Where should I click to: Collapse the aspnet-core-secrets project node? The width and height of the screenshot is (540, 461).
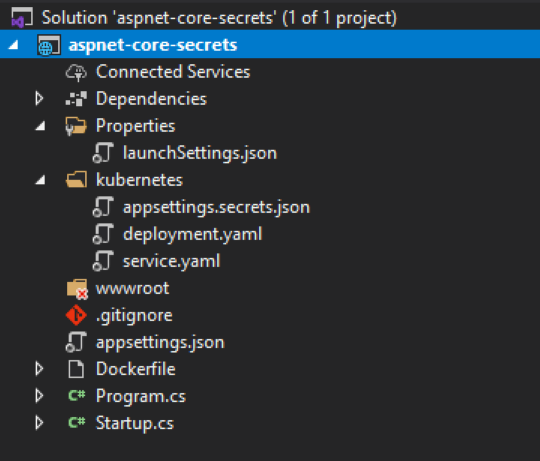coord(13,45)
